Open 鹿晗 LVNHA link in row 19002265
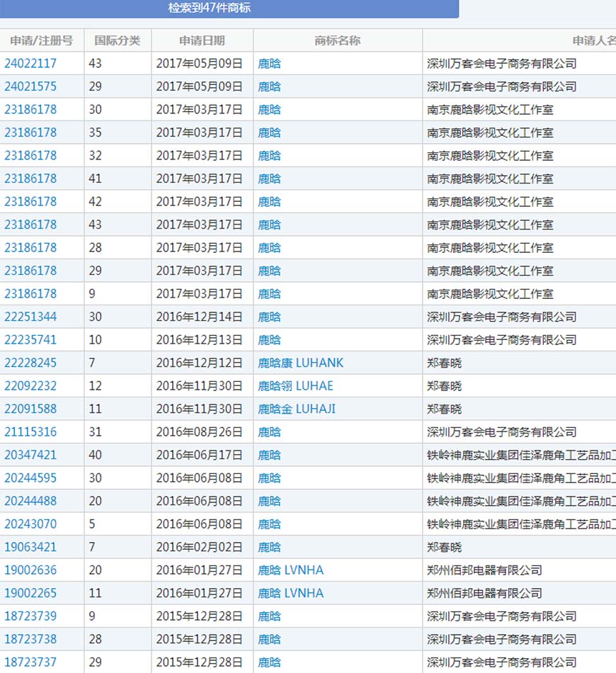This screenshot has width=616, height=673. click(x=290, y=593)
